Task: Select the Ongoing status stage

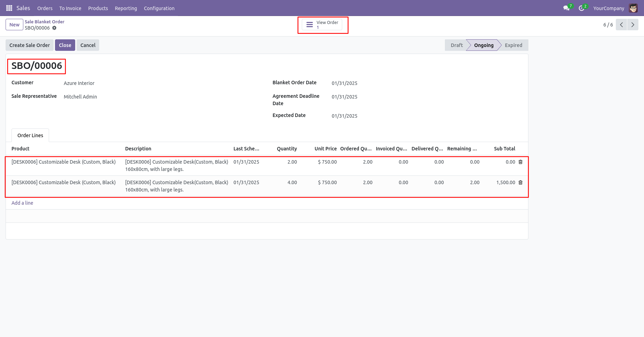Action: [x=484, y=45]
